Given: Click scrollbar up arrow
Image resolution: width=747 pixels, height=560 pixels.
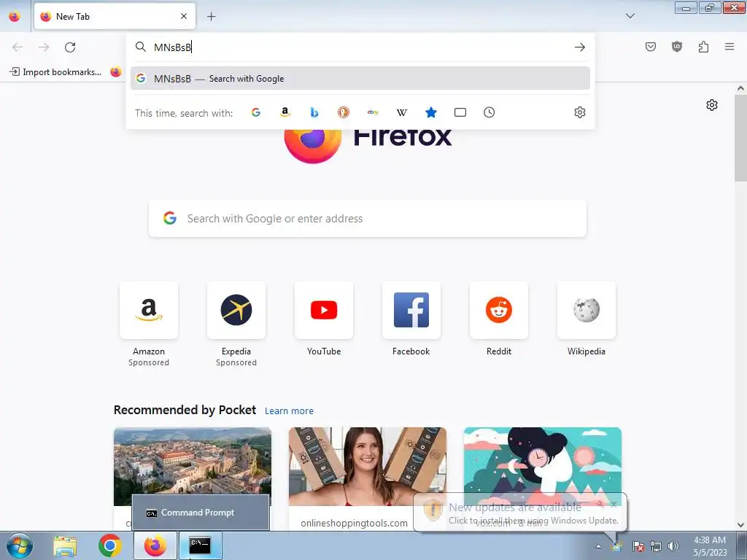Looking at the screenshot, I should coord(740,88).
